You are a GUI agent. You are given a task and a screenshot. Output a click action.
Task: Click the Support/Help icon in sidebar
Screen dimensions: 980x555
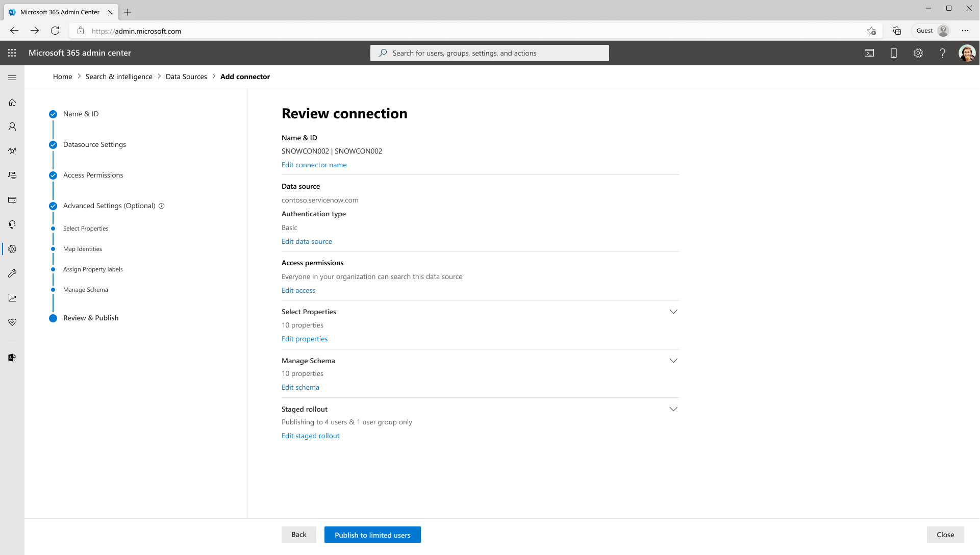[12, 224]
